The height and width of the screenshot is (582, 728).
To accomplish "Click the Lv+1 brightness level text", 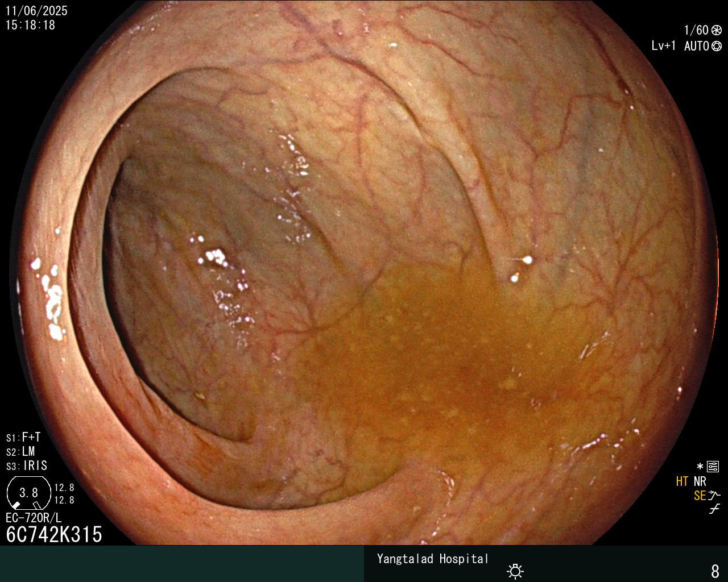I will (x=664, y=46).
